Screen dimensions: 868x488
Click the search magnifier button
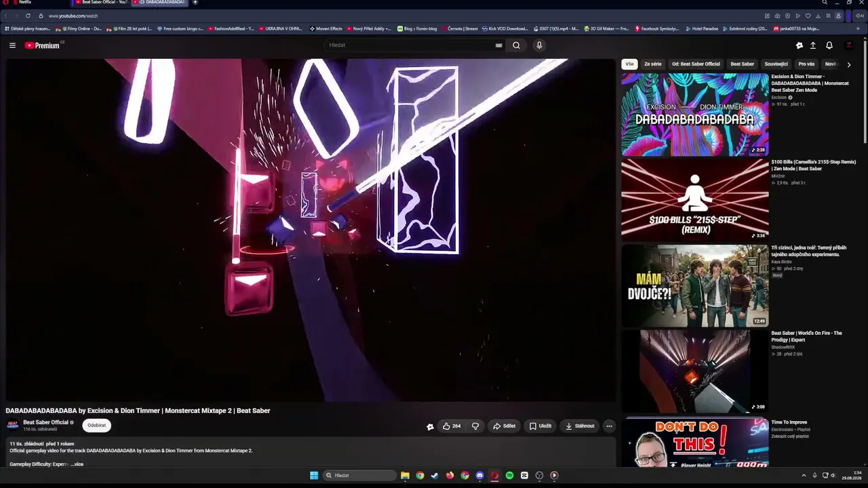coord(516,45)
